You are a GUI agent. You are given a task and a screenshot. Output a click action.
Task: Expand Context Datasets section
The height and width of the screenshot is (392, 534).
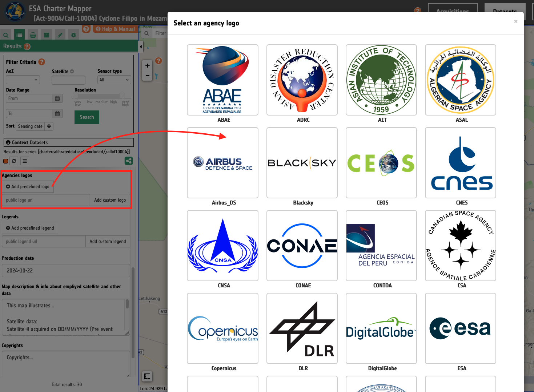[x=69, y=142]
